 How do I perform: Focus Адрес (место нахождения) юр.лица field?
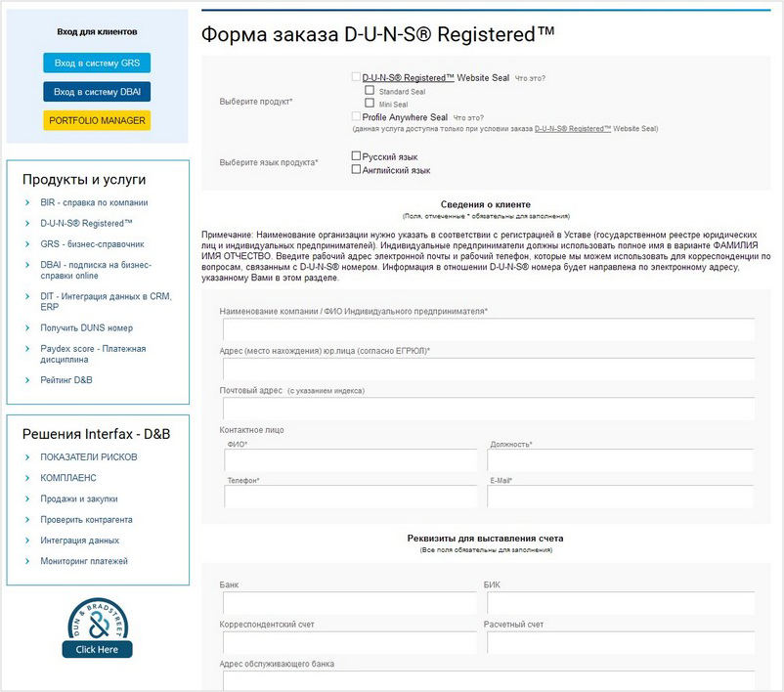pyautogui.click(x=489, y=369)
